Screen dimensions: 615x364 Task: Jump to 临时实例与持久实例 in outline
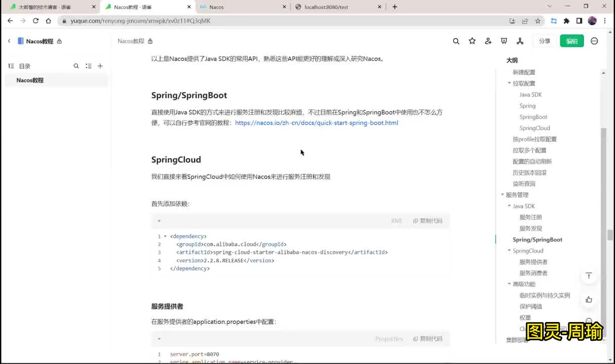pos(545,295)
